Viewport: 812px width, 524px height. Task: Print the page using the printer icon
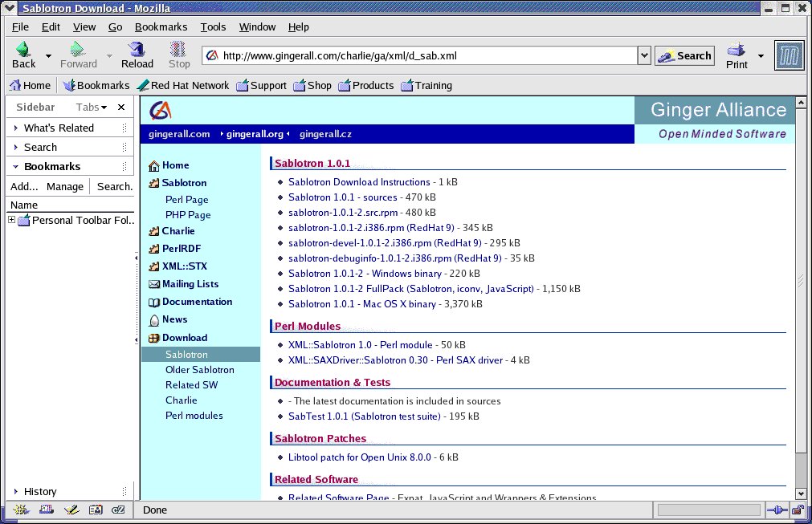[x=737, y=50]
